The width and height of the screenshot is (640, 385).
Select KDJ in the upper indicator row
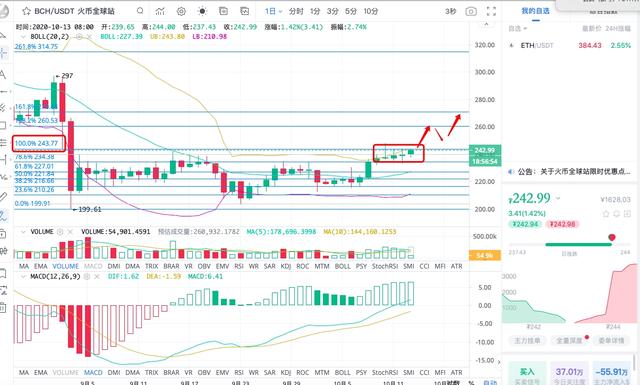pos(286,266)
